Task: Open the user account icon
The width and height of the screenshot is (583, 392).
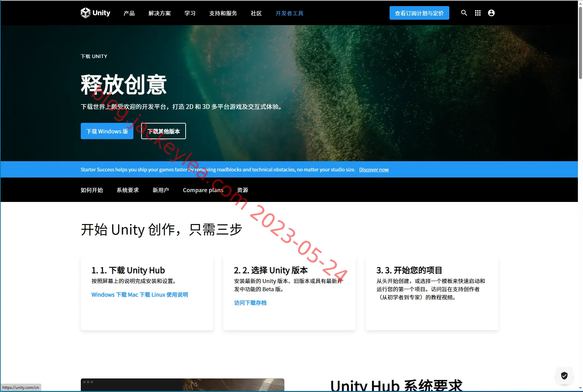Action: click(491, 13)
